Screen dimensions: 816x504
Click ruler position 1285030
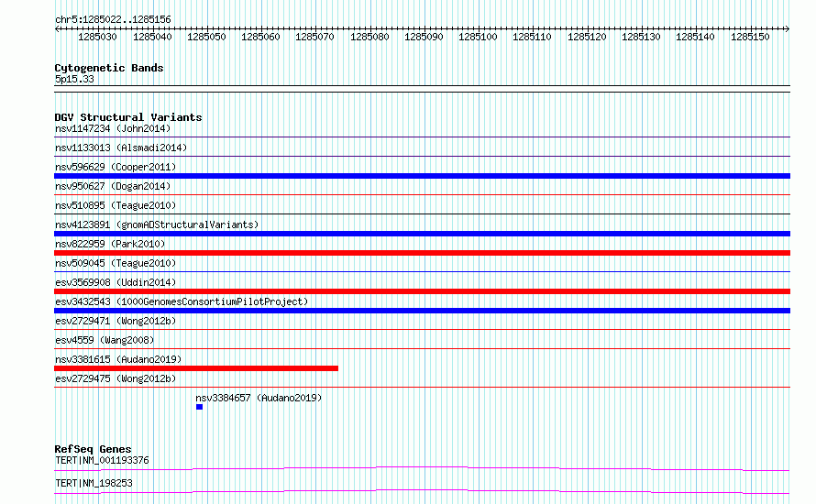pyautogui.click(x=97, y=37)
